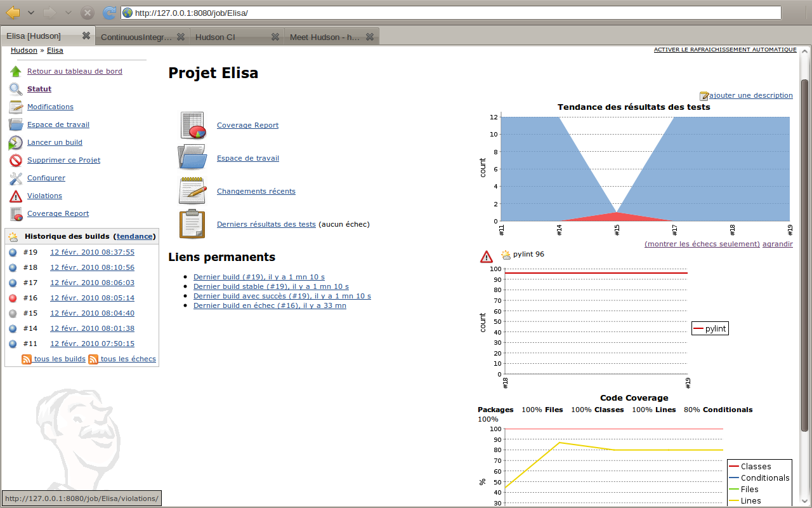Click the pylint red legend swatch

click(698, 329)
